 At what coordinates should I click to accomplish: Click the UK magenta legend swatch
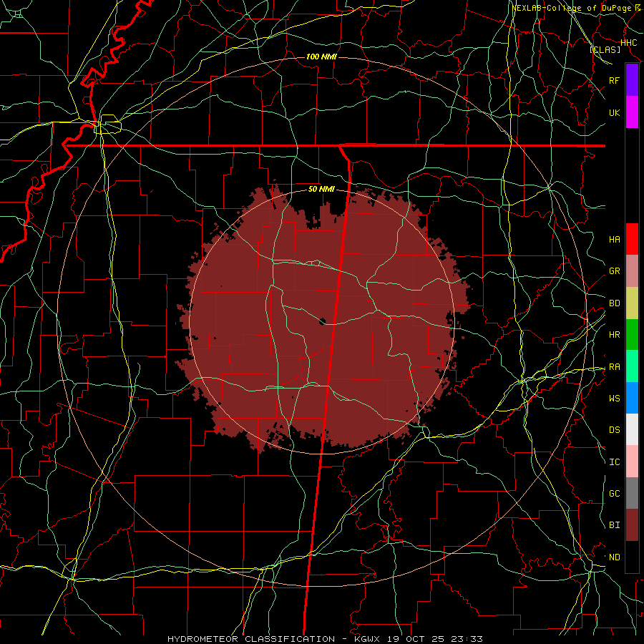(632, 112)
